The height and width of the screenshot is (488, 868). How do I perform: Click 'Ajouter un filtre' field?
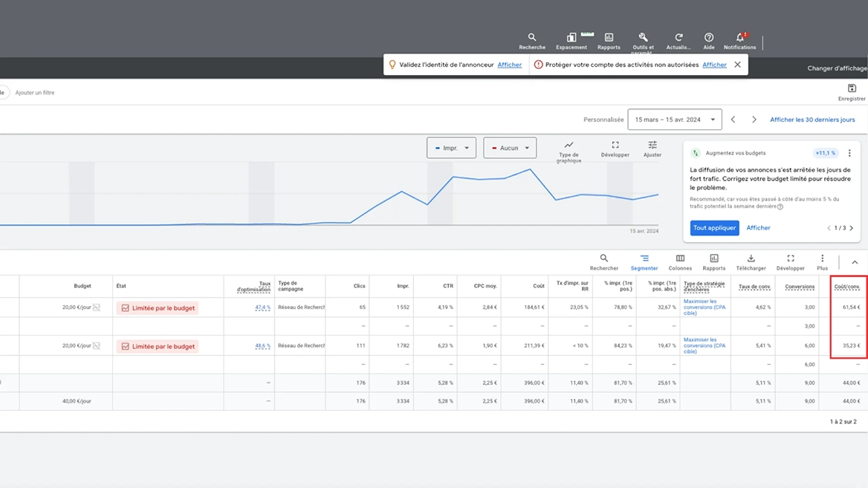[35, 92]
